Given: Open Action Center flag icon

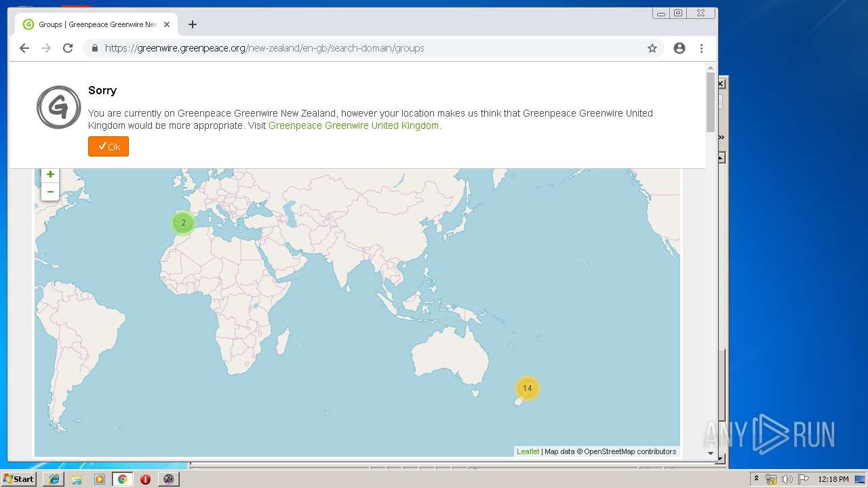Looking at the screenshot, I should (x=803, y=479).
